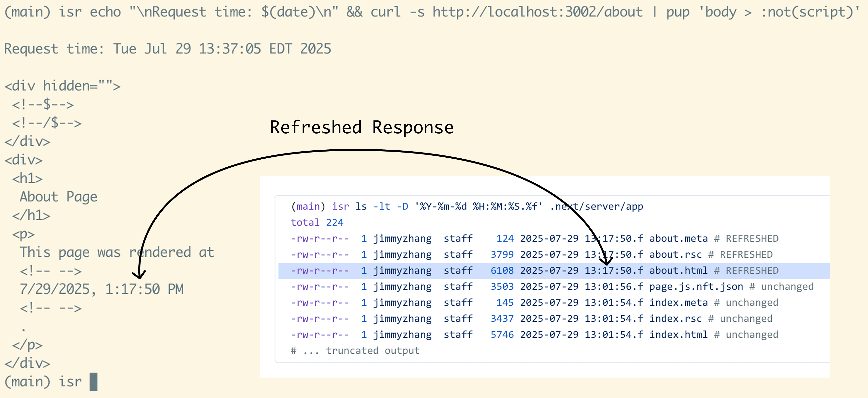868x398 pixels.
Task: Click the 'total 224' line
Action: 317,222
